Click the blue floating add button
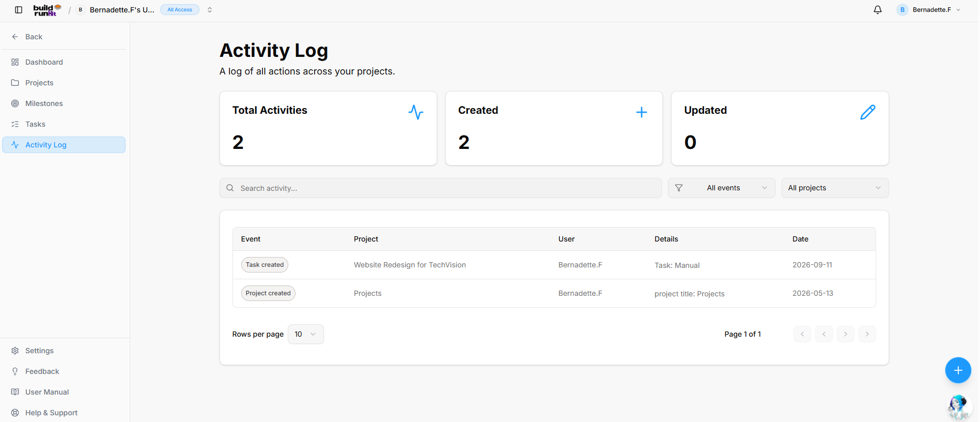This screenshot has height=422, width=980. [958, 370]
